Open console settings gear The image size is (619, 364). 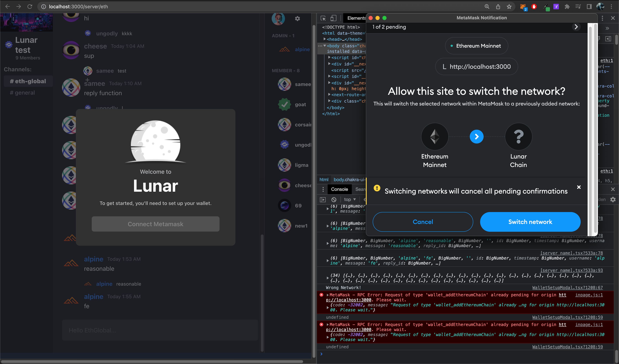pyautogui.click(x=613, y=199)
